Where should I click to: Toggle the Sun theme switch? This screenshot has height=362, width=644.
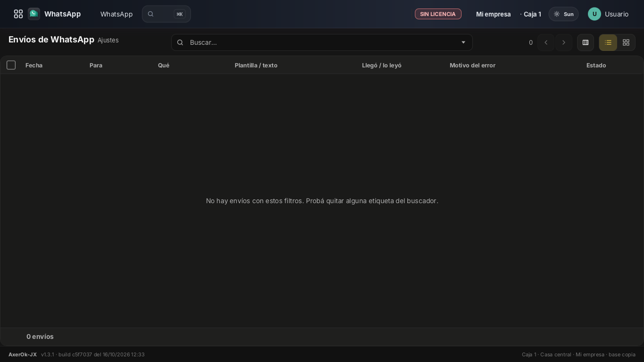coord(563,14)
